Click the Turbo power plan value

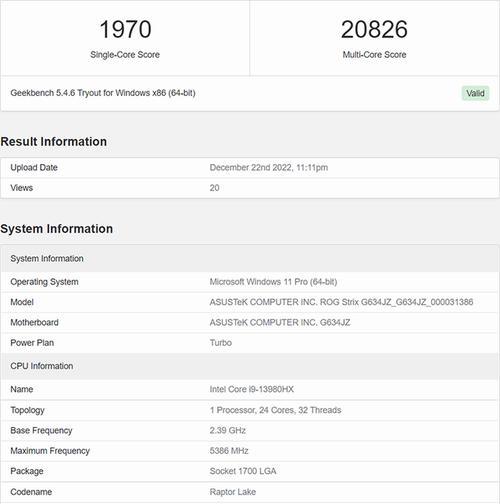[221, 343]
